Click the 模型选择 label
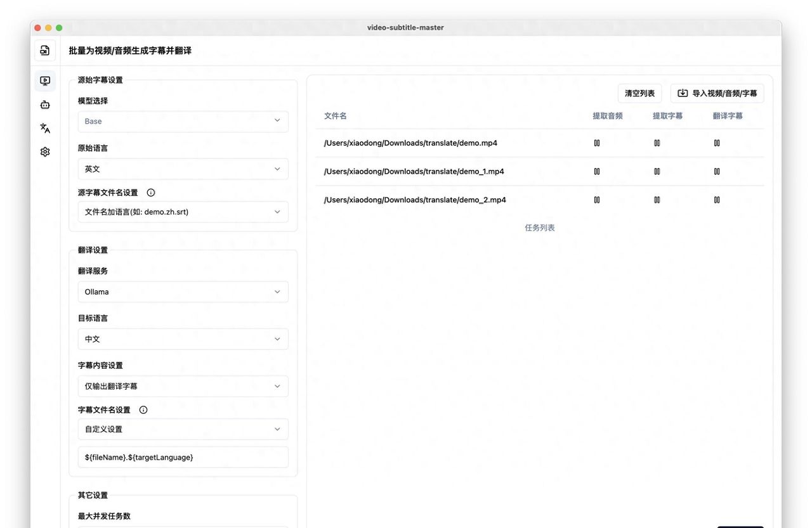812x528 pixels. pyautogui.click(x=93, y=101)
